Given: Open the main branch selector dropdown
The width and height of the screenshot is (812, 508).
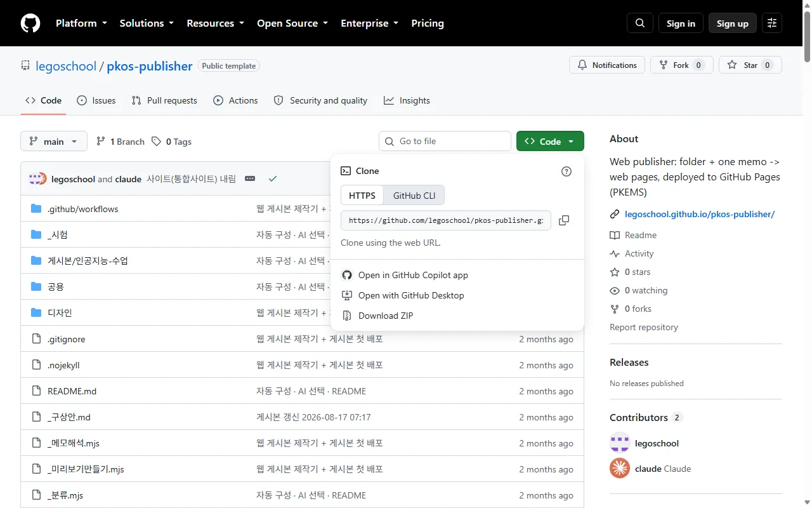Looking at the screenshot, I should pos(54,142).
